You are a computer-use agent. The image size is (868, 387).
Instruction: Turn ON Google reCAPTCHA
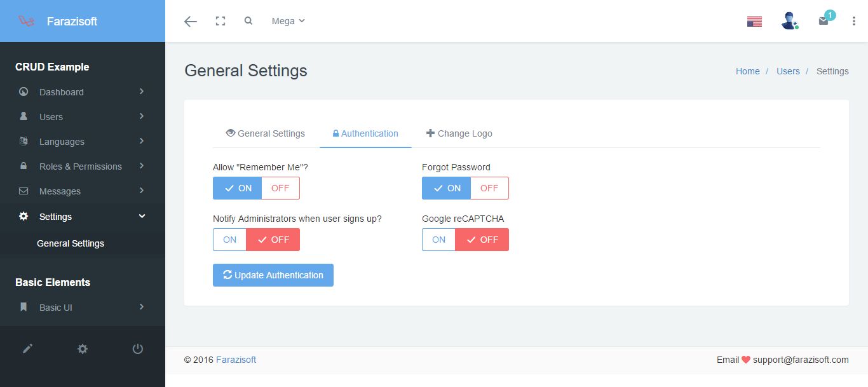(x=438, y=240)
